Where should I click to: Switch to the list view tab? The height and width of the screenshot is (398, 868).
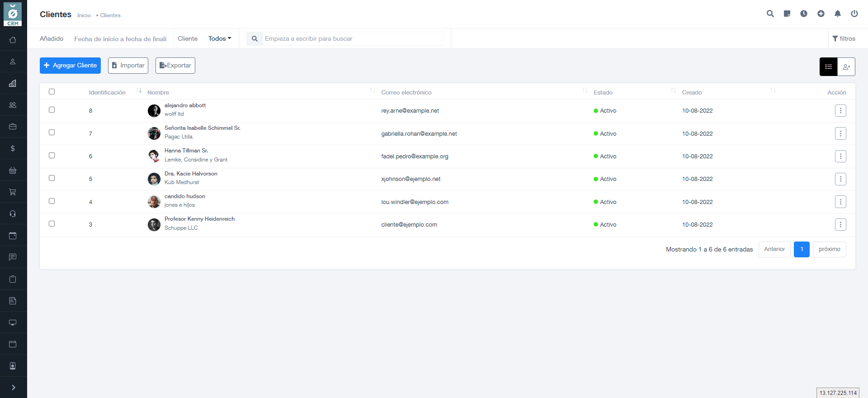(828, 67)
